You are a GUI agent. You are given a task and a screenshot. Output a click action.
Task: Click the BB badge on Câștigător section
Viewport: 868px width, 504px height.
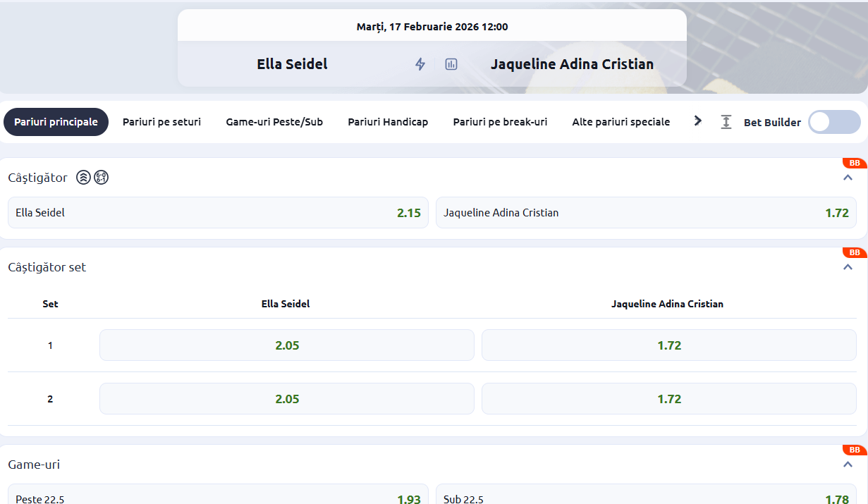(x=854, y=163)
